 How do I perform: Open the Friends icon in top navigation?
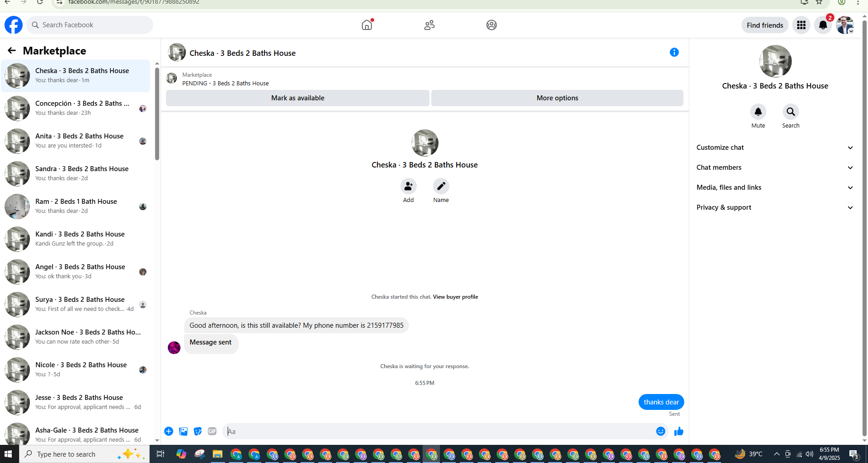pos(429,25)
